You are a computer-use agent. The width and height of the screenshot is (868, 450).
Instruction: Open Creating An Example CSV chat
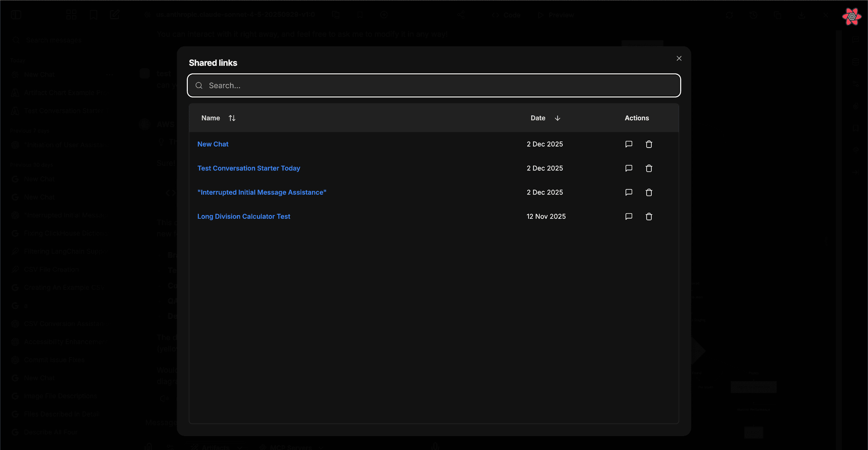59,287
